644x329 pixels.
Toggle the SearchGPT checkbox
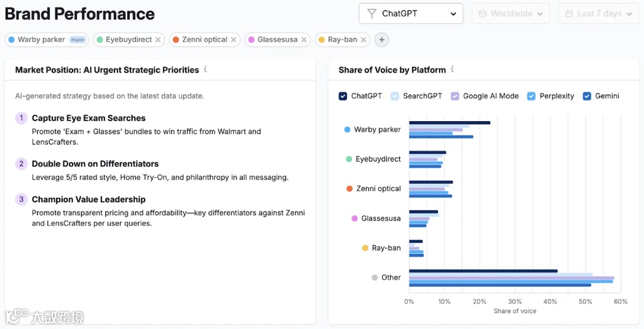[x=395, y=96]
